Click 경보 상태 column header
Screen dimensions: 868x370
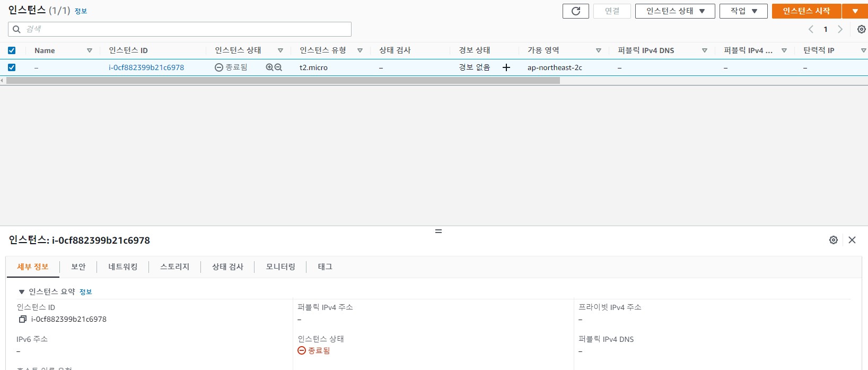(x=475, y=50)
